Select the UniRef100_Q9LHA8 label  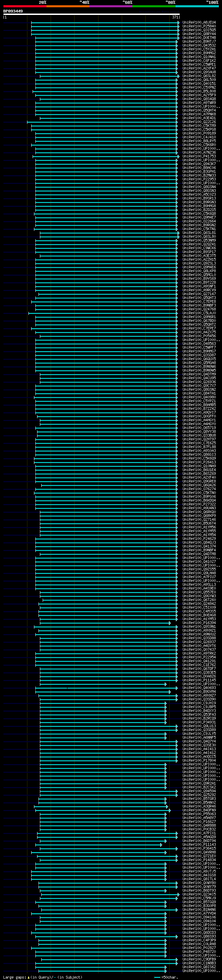click(x=199, y=573)
